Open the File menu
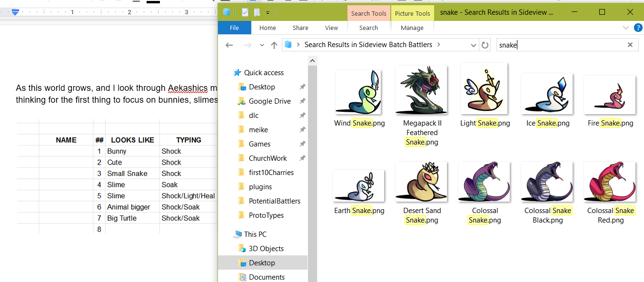644x282 pixels. click(234, 28)
